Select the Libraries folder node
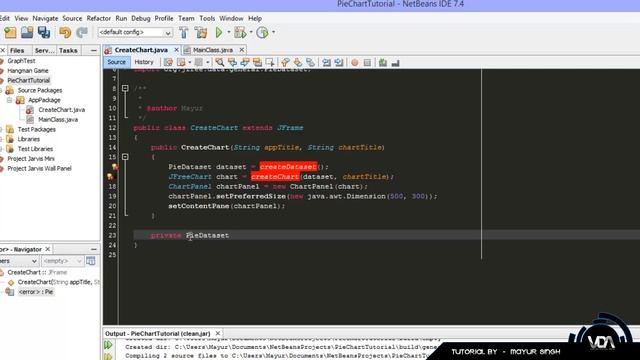Viewport: 640px width, 360px height. click(x=29, y=139)
